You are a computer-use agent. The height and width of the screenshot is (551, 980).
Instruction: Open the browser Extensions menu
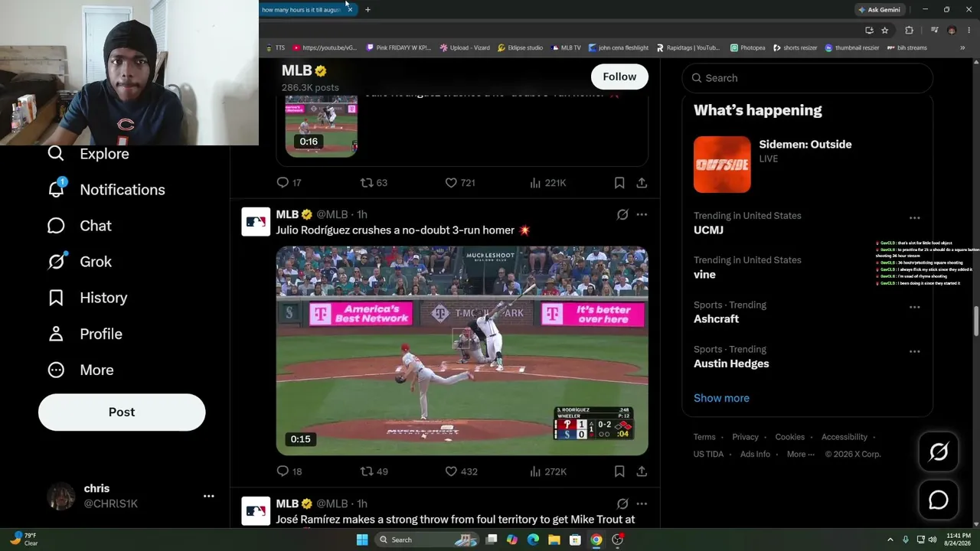point(909,31)
